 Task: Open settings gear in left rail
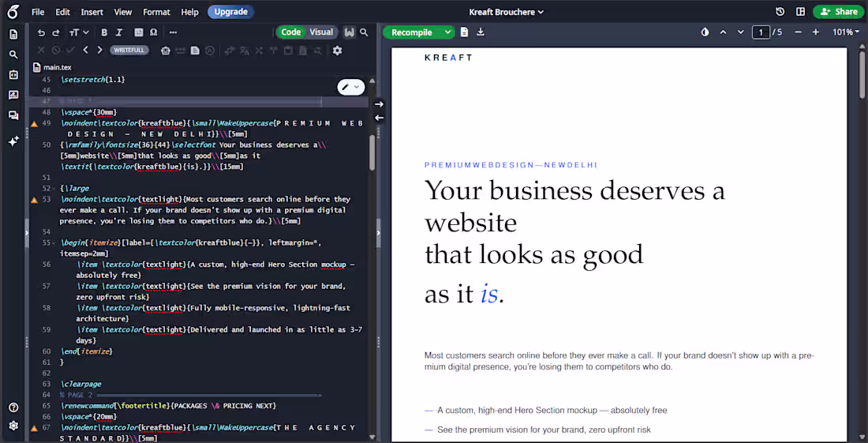coord(13,426)
